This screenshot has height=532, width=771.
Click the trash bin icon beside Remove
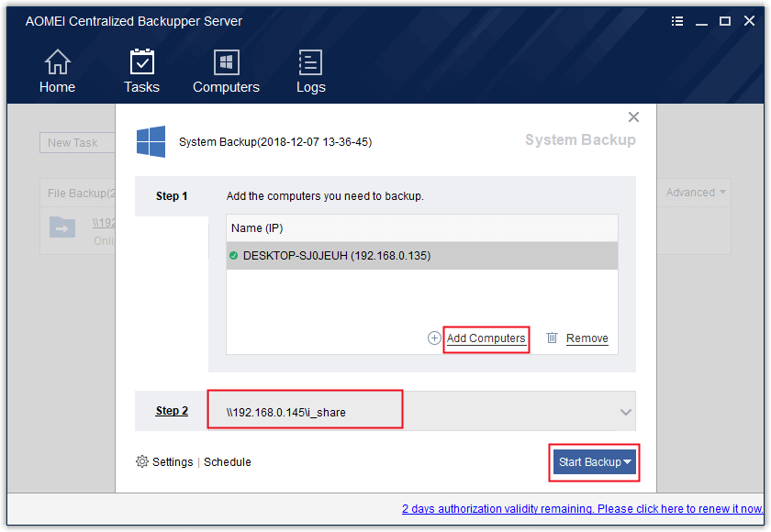pos(553,338)
